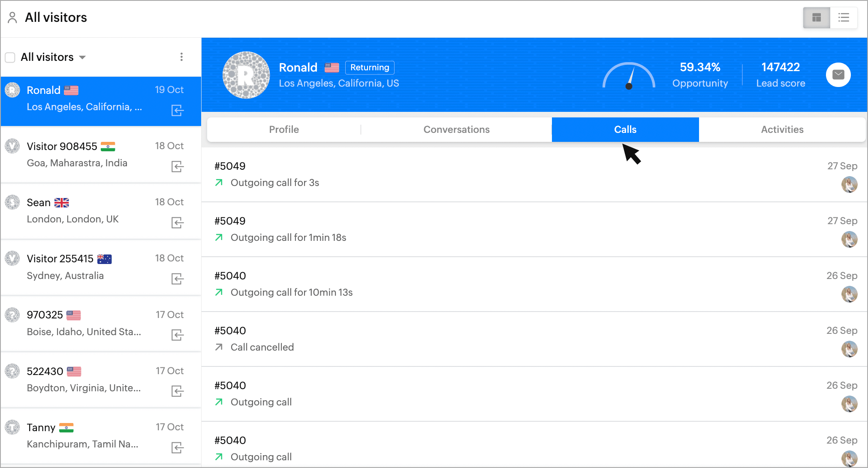Open the Profile tab

(284, 129)
